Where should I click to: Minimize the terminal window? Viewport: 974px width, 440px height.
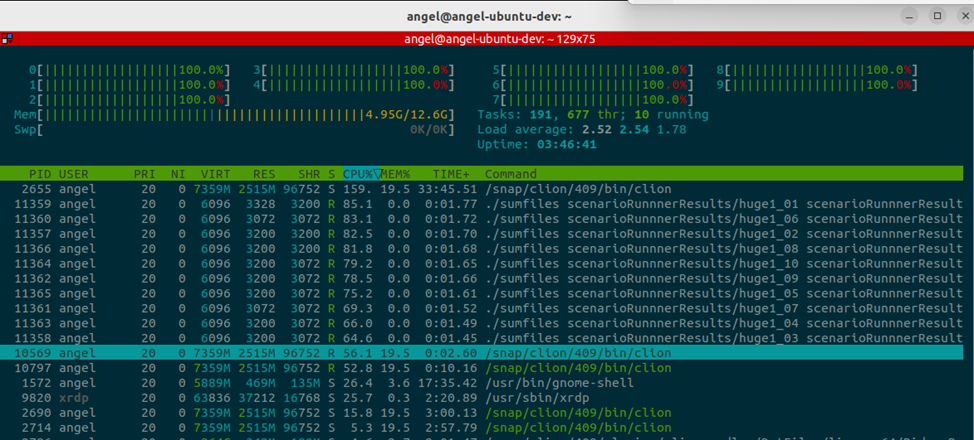point(909,16)
